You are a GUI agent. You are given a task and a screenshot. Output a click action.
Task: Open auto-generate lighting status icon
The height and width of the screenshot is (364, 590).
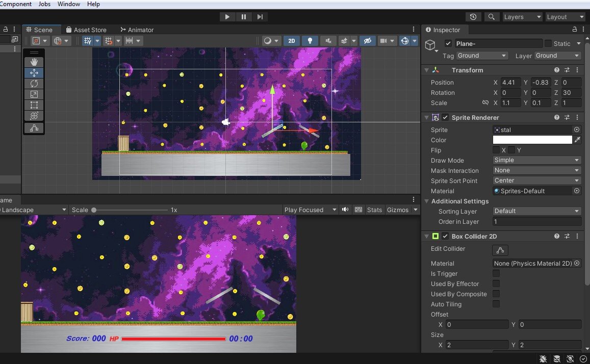(x=569, y=358)
